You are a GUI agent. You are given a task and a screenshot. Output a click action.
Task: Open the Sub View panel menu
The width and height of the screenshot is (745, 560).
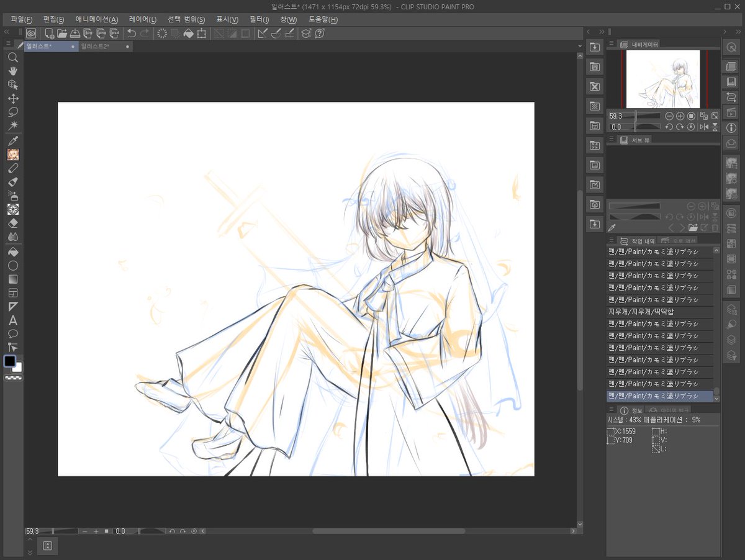click(x=612, y=140)
